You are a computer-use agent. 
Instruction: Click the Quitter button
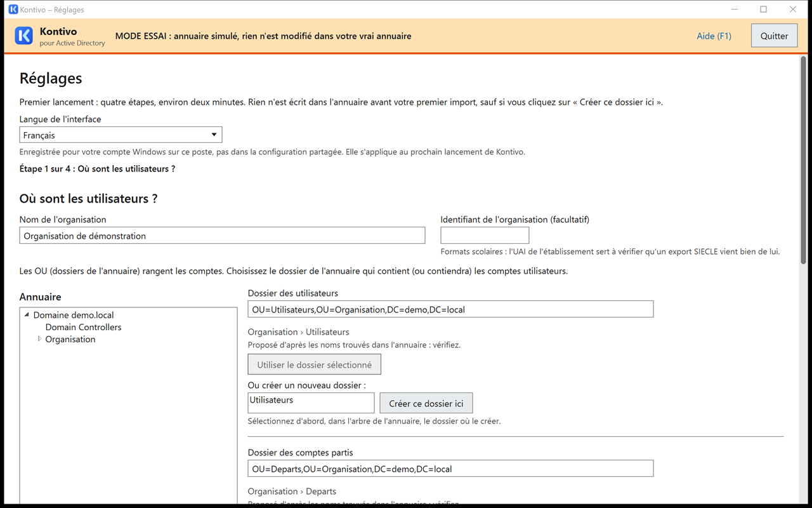click(774, 36)
